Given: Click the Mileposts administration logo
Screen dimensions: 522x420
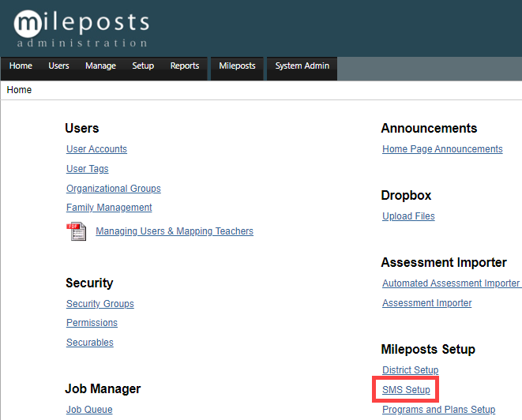Looking at the screenshot, I should 81,28.
